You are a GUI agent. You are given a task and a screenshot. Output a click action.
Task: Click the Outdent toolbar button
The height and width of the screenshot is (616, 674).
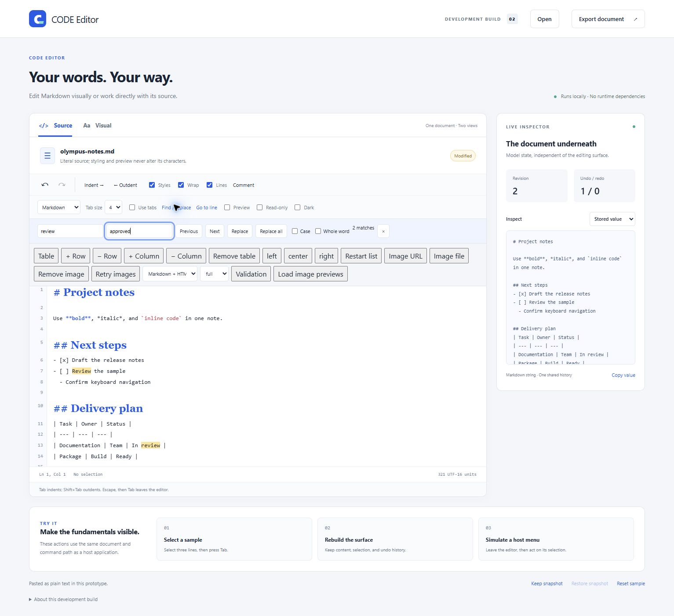(125, 185)
